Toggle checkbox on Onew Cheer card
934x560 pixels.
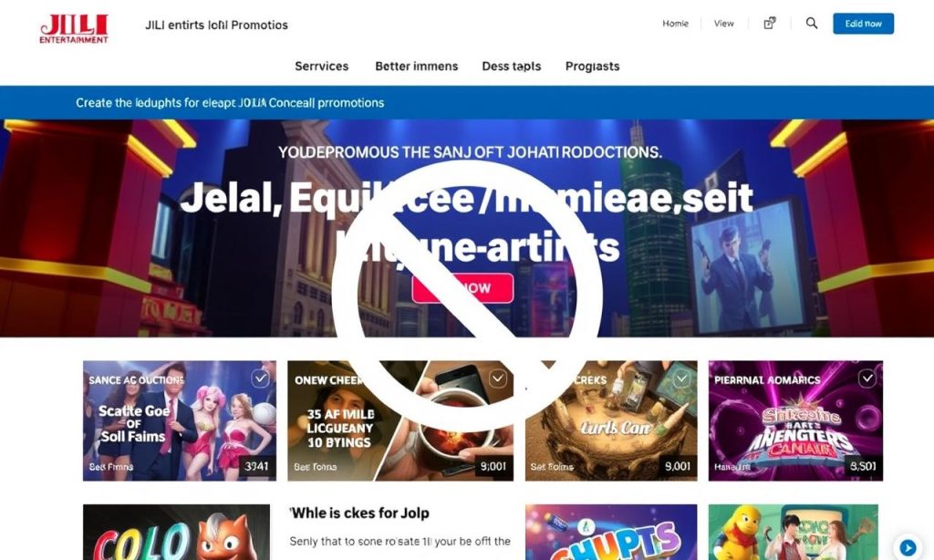point(498,379)
